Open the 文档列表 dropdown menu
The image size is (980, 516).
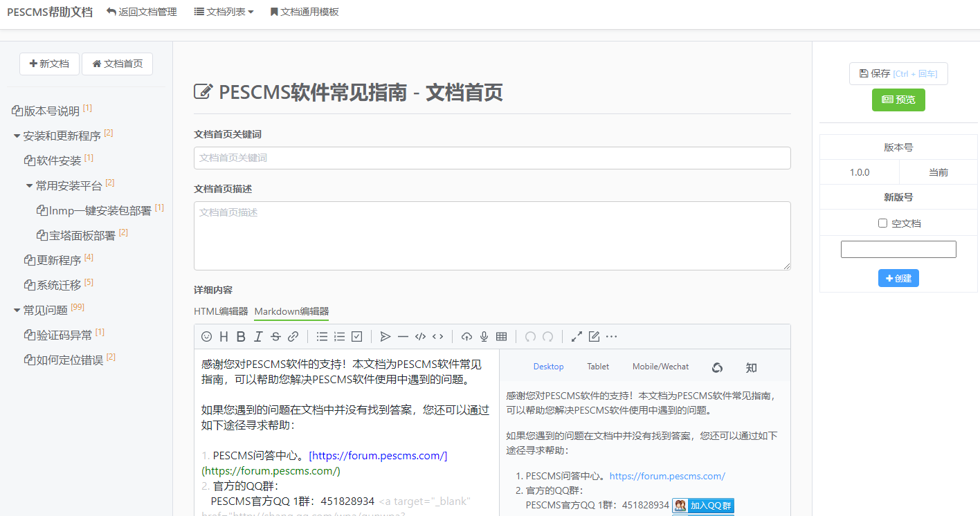224,12
